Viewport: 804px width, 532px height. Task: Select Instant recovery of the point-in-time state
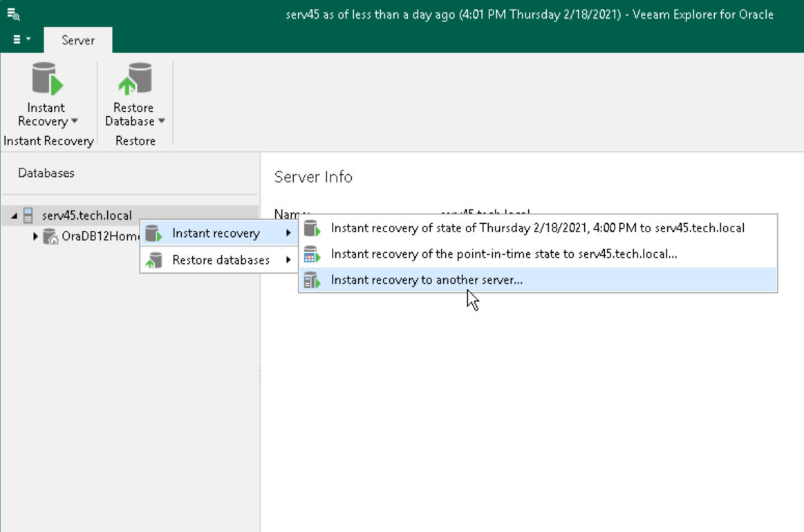538,254
